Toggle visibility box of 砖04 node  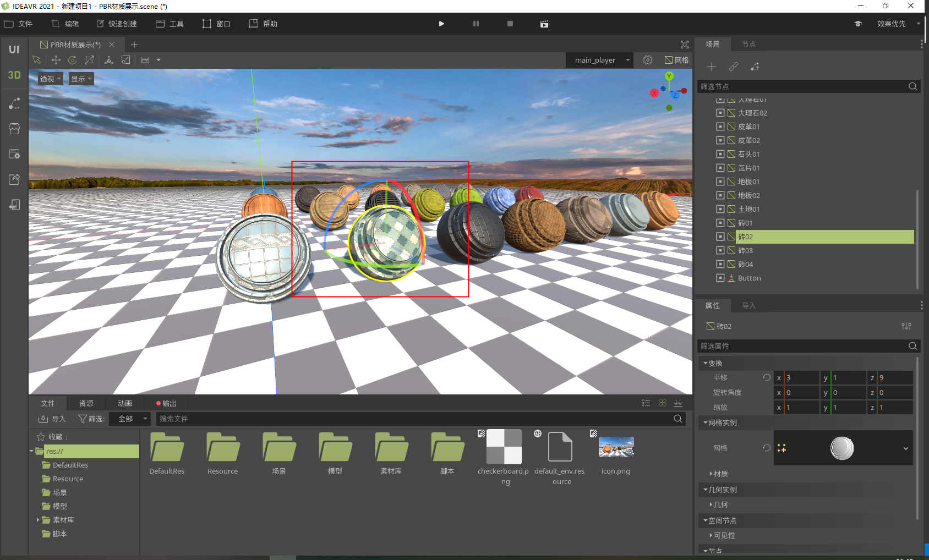pyautogui.click(x=720, y=264)
